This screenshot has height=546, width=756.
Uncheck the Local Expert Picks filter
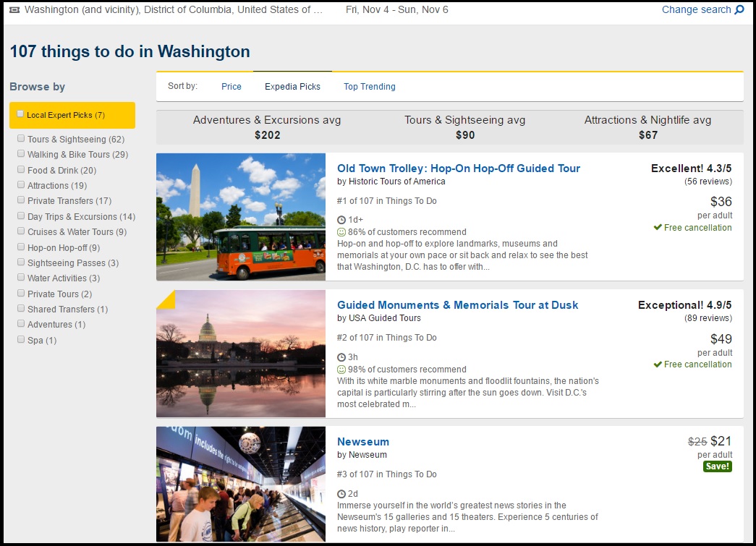[20, 114]
